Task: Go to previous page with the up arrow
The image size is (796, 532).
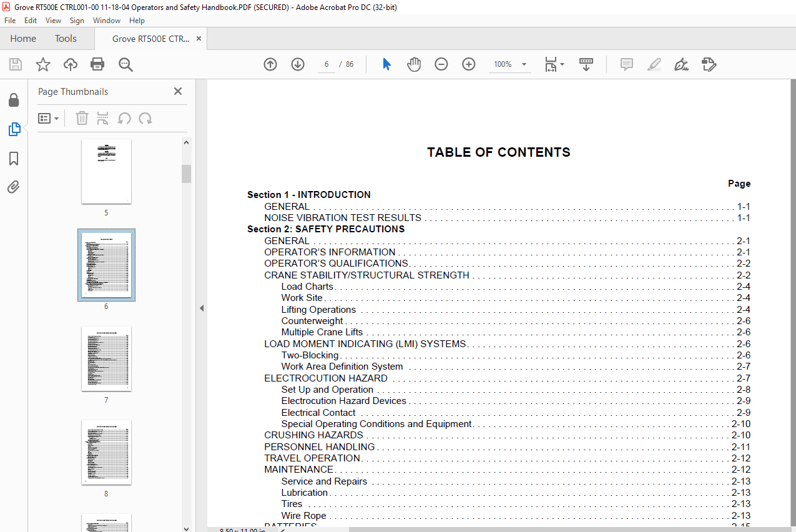Action: pos(270,64)
